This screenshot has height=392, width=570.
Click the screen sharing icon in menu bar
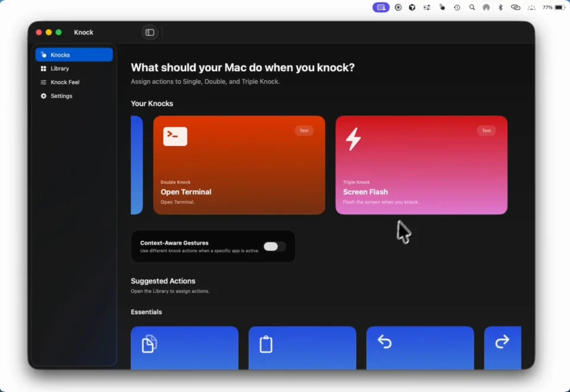click(x=381, y=7)
